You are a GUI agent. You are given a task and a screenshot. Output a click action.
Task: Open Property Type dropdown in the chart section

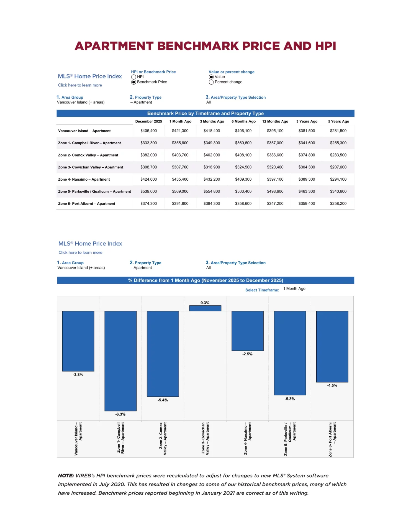pos(143,268)
